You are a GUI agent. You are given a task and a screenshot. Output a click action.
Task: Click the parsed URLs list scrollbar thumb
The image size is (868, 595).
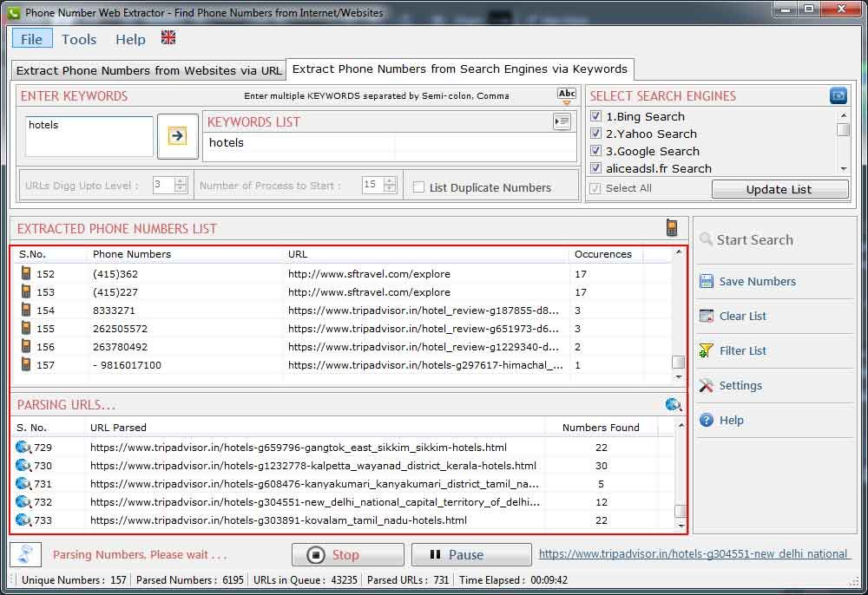681,511
